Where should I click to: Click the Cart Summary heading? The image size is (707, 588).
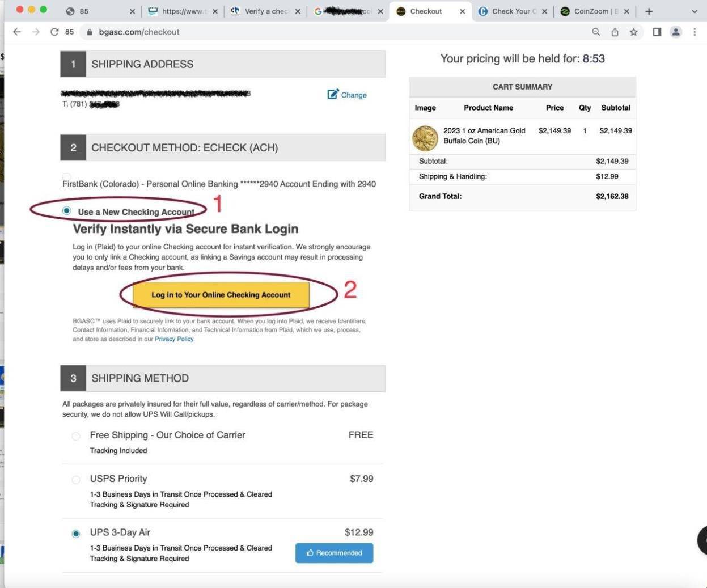click(x=522, y=87)
